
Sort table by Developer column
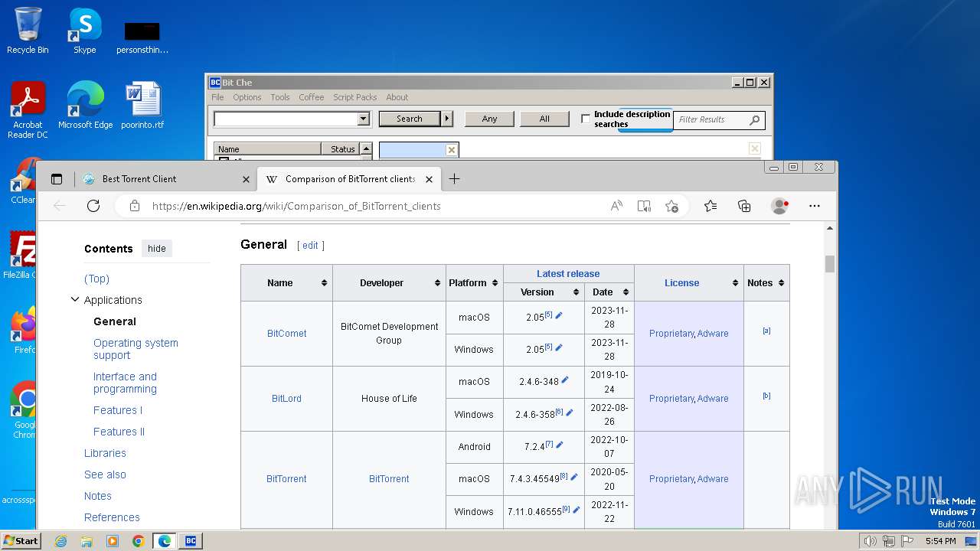(x=437, y=283)
